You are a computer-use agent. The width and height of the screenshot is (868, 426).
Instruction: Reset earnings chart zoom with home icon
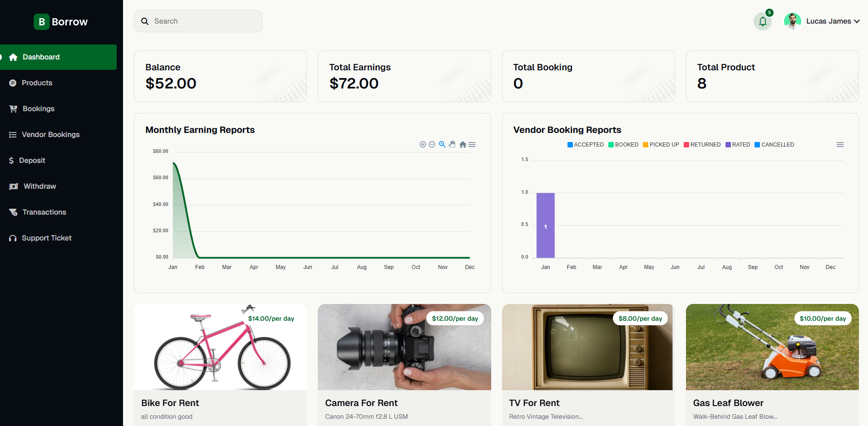coord(463,144)
